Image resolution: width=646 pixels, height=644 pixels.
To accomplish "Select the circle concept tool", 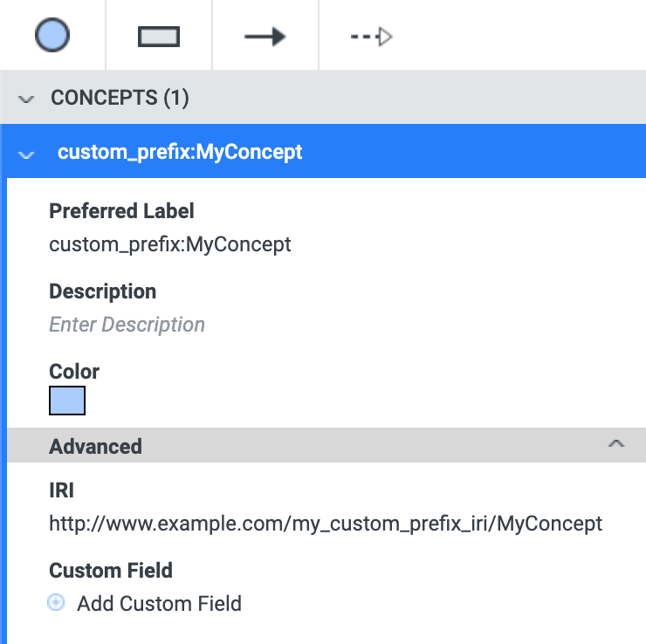I will [52, 35].
